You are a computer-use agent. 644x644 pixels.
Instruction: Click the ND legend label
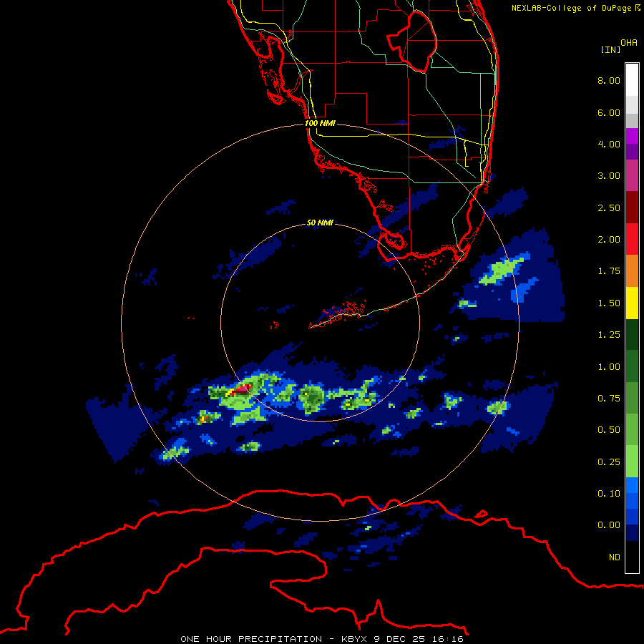point(615,557)
